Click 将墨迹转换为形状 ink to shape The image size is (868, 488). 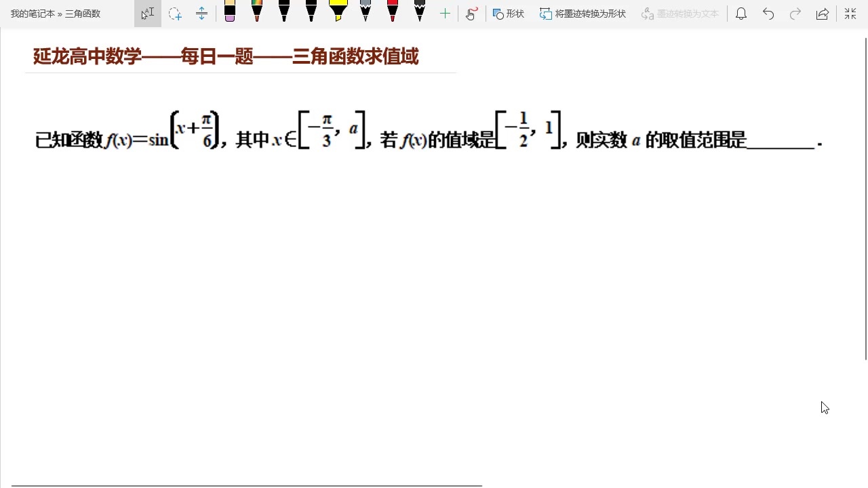[583, 14]
